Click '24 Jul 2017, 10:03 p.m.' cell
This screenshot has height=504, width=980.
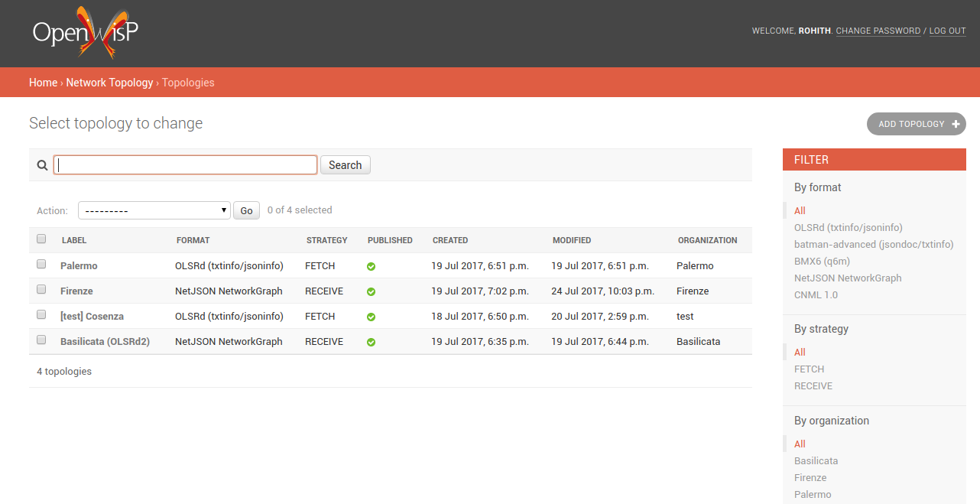coord(603,291)
